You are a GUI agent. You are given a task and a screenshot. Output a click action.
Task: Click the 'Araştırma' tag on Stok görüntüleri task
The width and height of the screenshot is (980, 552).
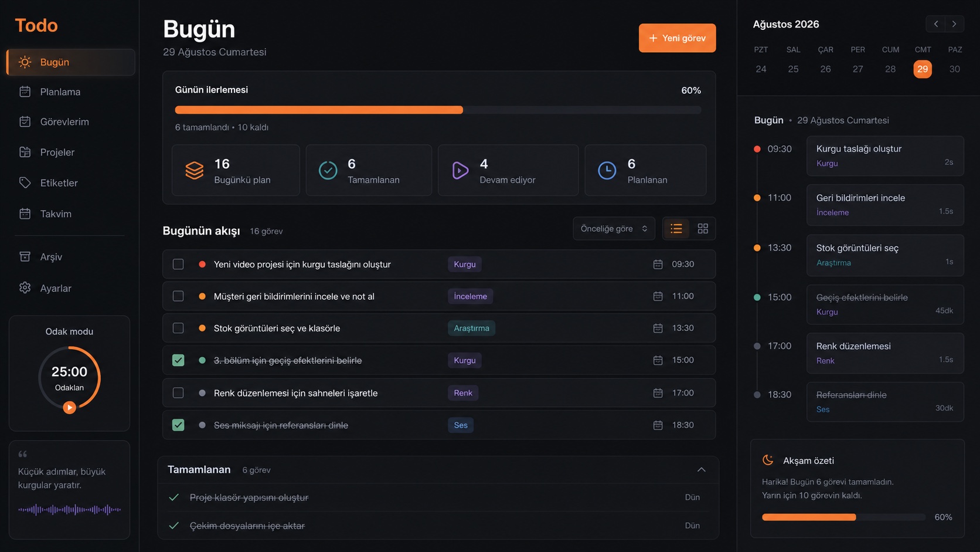[471, 329]
